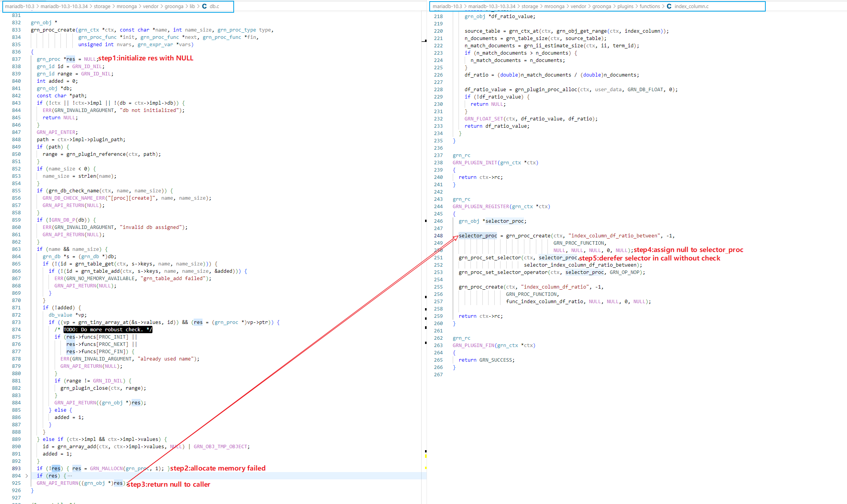Click 'storage' breadcrumb in left editor
This screenshot has width=847, height=504.
(x=102, y=6)
